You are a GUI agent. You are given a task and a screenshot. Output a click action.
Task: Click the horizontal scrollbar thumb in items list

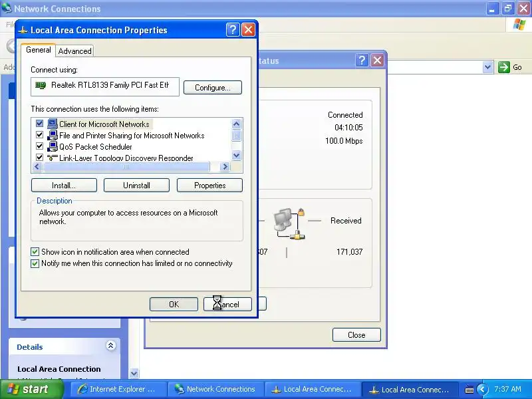tap(126, 167)
